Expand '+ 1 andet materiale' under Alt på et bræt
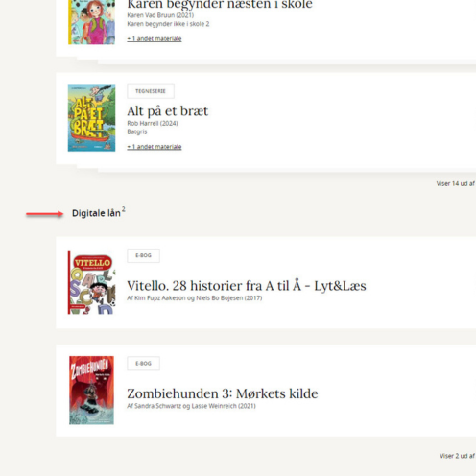 click(155, 147)
